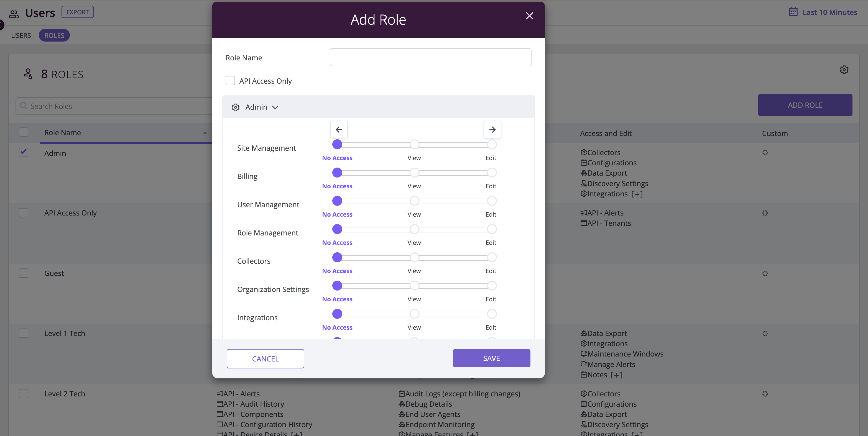Viewport: 868px width, 436px height.
Task: Click the ADD ROLE button
Action: coord(805,105)
